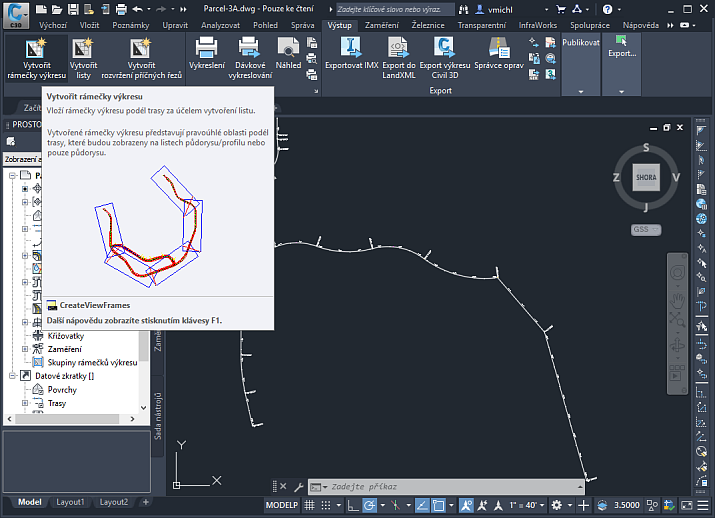Switch to the Zaměření ribbon tab
715x518 pixels.
pos(381,24)
